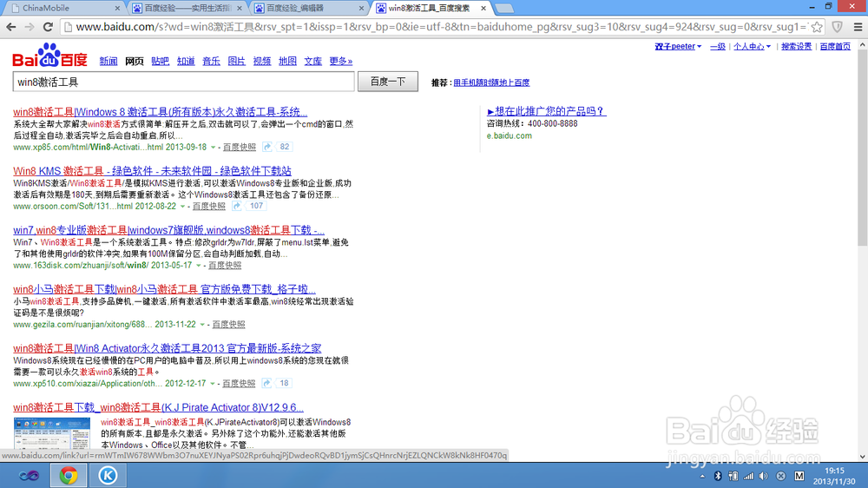
Task: Expand 双子peeter user dropdown
Action: [x=678, y=47]
